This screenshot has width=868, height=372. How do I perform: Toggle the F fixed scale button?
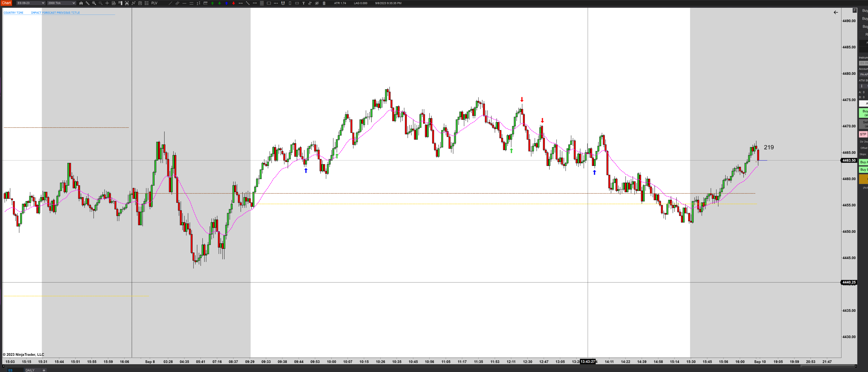point(855,11)
